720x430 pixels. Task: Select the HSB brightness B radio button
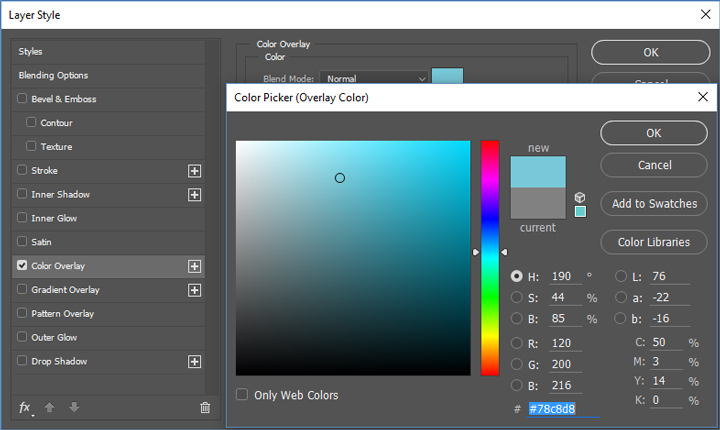click(x=517, y=318)
